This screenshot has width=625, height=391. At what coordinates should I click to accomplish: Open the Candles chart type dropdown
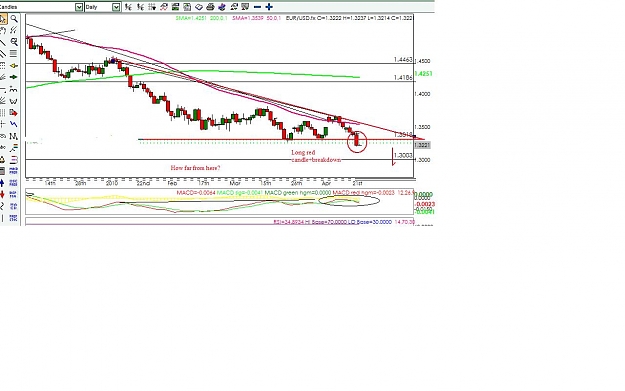79,7
